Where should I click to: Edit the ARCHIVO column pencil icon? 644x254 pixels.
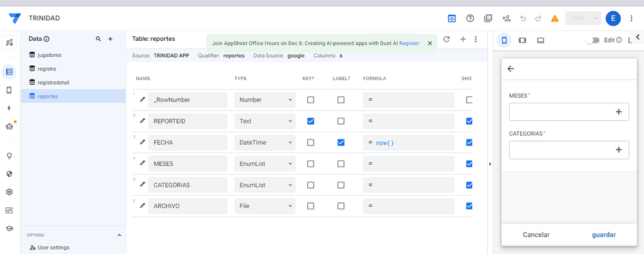point(143,206)
